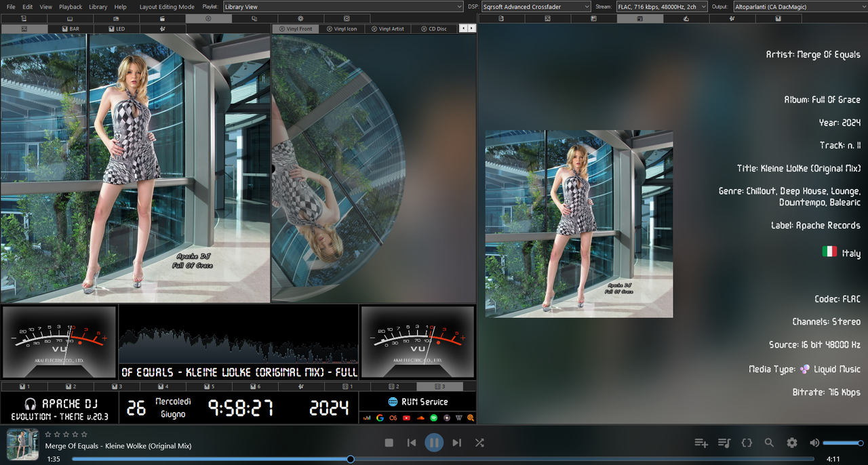Open the Spotify icon link
Viewport: 868px width, 465px height.
tap(433, 418)
